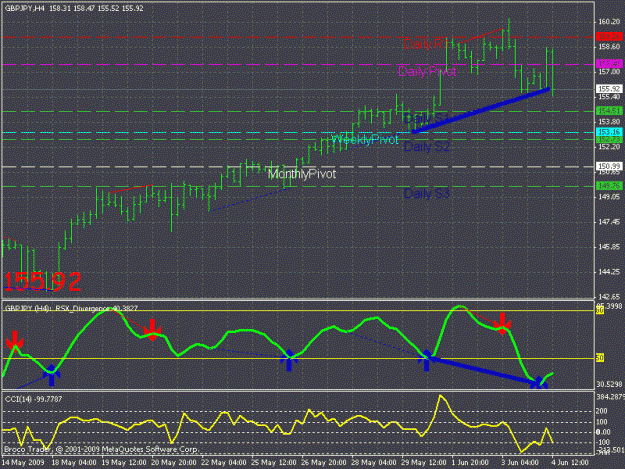Click the '1 Jun 20:00' time axis label

470,463
